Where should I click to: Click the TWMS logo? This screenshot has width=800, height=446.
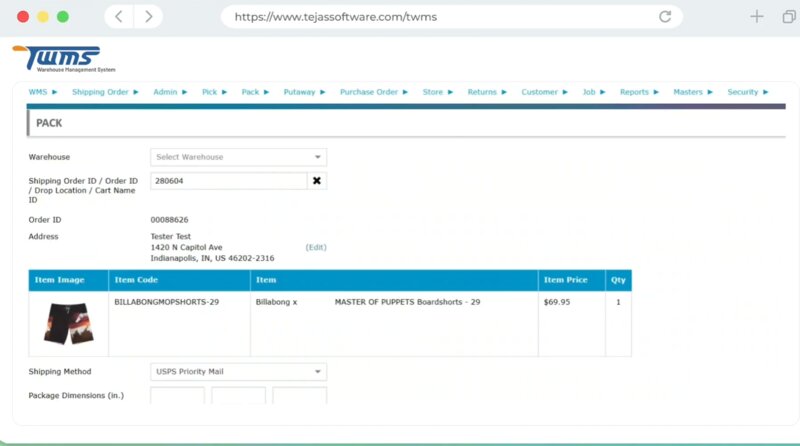tap(56, 59)
